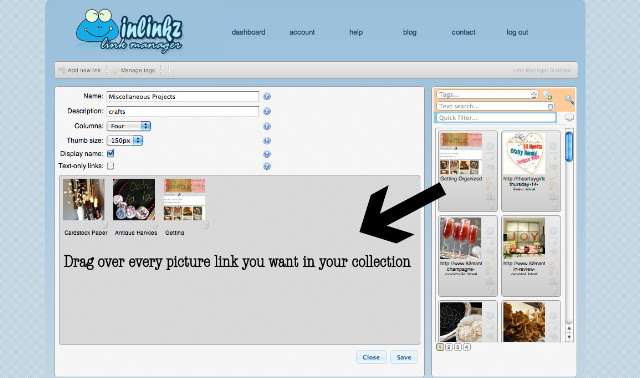Click the link list scroll down arrow
Viewport: 640px width, 378px height.
(569, 337)
